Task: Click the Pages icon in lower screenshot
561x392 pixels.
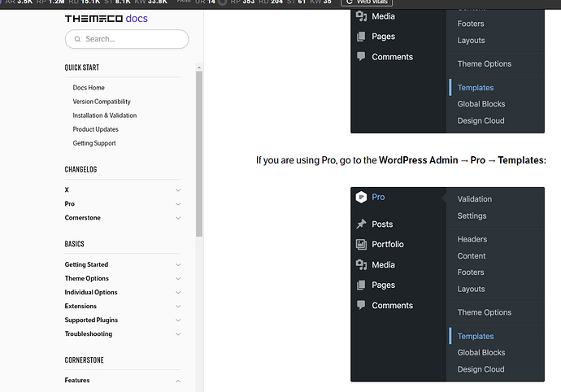Action: 361,285
